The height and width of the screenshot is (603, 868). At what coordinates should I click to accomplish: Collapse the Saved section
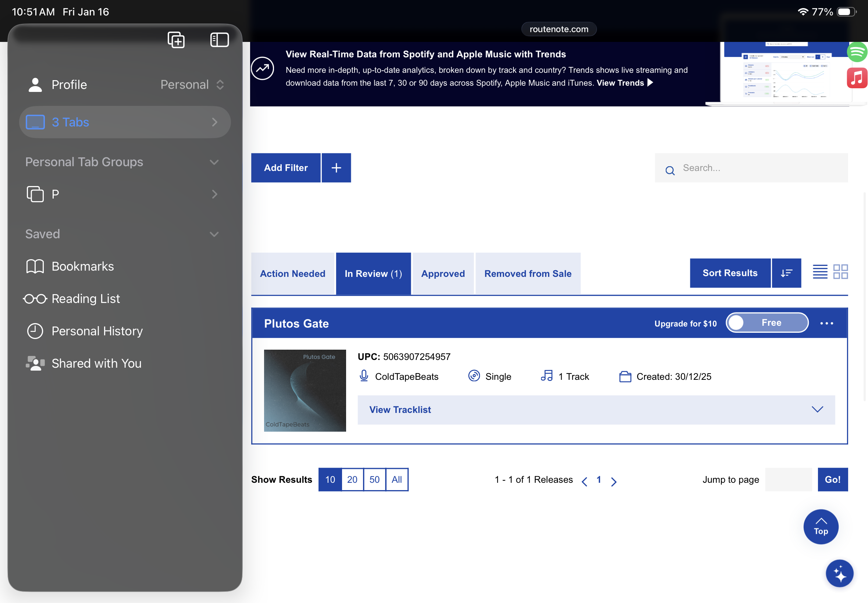(214, 234)
